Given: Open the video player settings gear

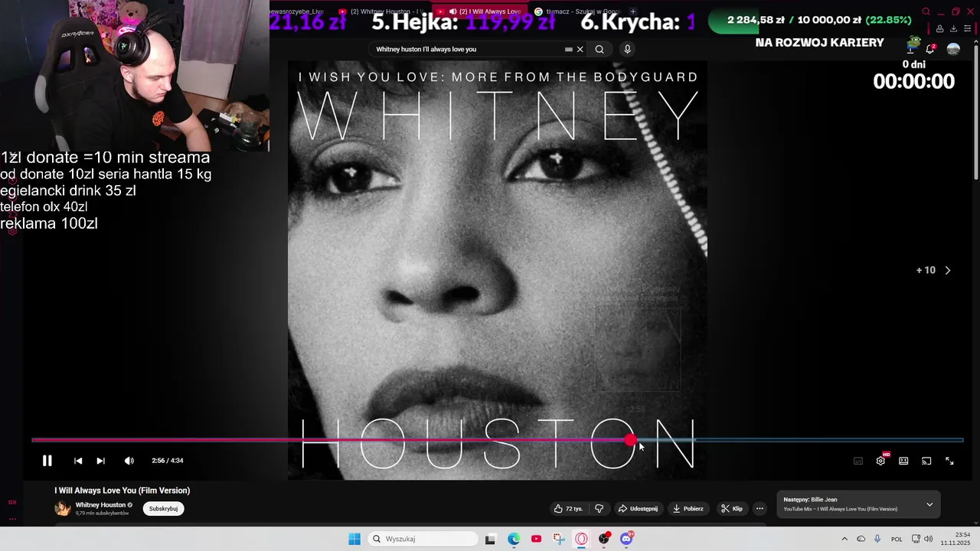Looking at the screenshot, I should [880, 461].
